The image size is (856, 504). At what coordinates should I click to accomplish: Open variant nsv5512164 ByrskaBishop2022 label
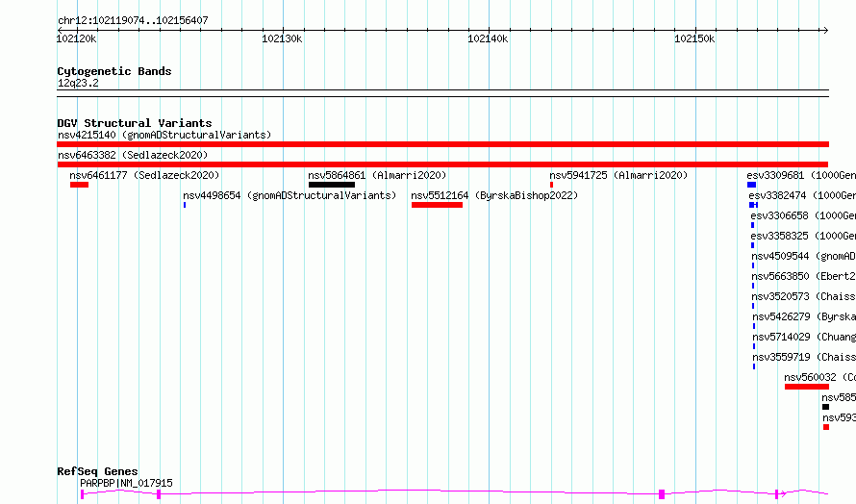click(x=494, y=195)
